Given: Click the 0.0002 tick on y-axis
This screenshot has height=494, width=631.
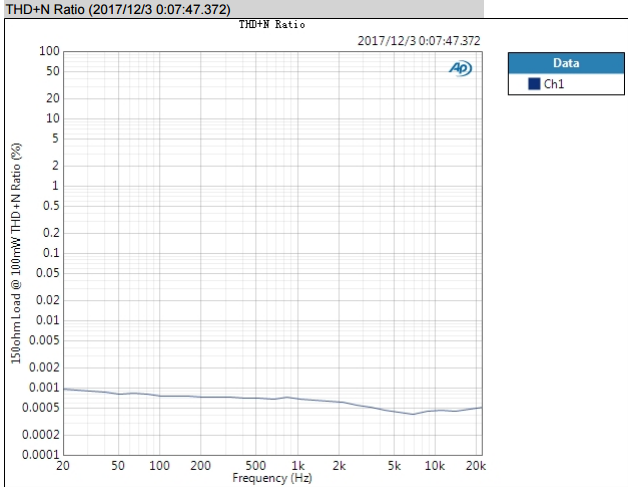Looking at the screenshot, I should point(42,435).
